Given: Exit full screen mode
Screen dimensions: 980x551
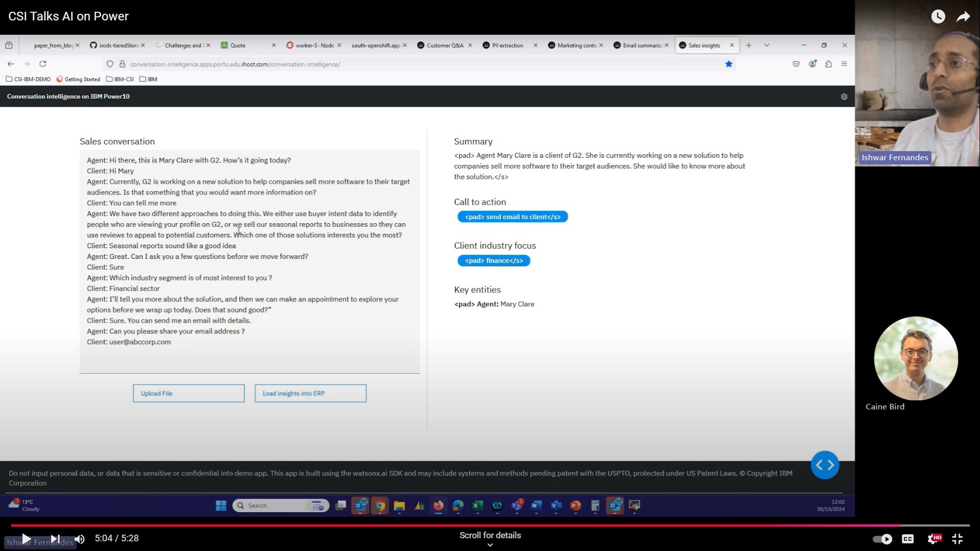Looking at the screenshot, I should tap(958, 539).
